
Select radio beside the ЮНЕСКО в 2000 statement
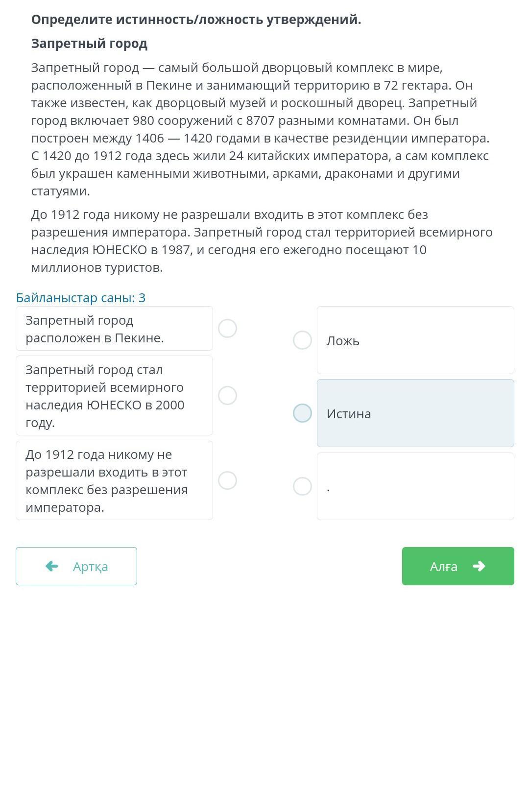pos(227,395)
